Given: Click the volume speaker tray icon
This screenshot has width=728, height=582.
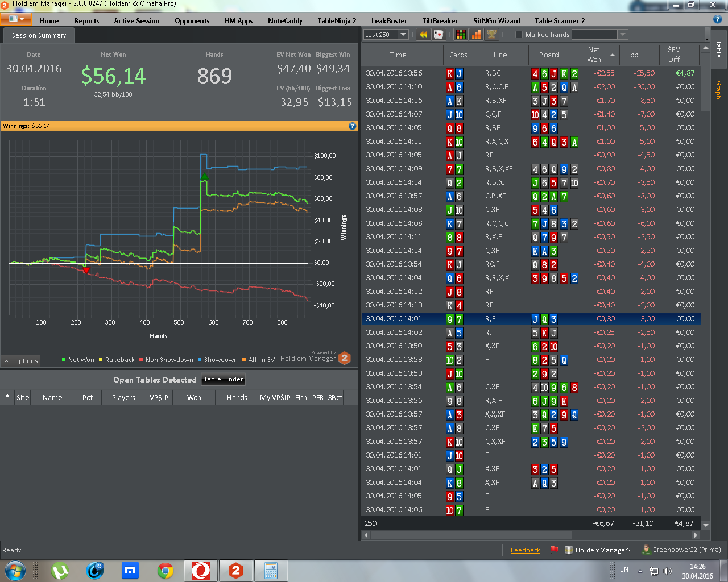Looking at the screenshot, I should (668, 571).
